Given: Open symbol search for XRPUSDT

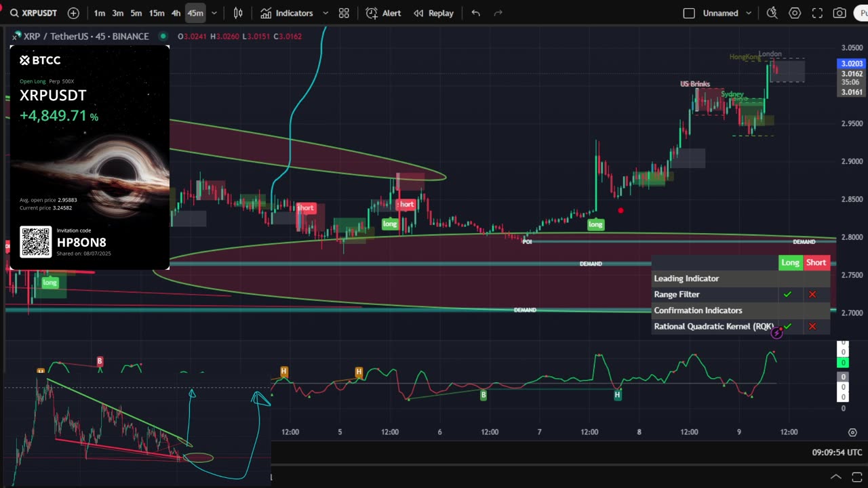Looking at the screenshot, I should 34,13.
